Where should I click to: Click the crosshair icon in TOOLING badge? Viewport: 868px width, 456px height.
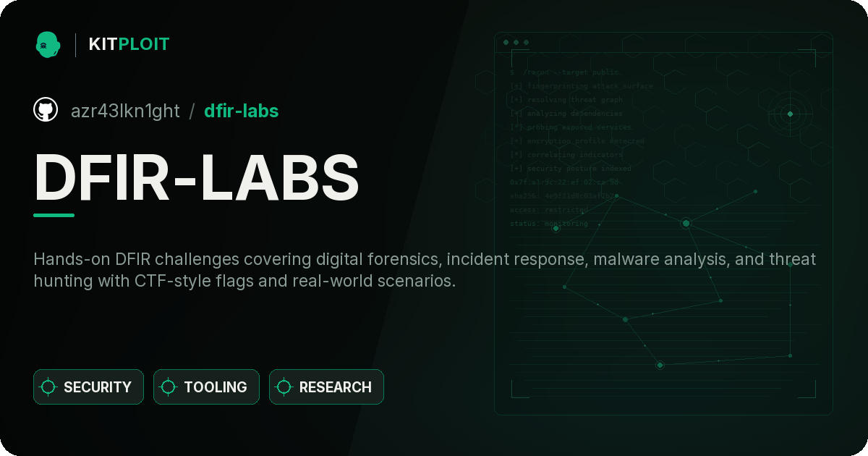tap(169, 387)
